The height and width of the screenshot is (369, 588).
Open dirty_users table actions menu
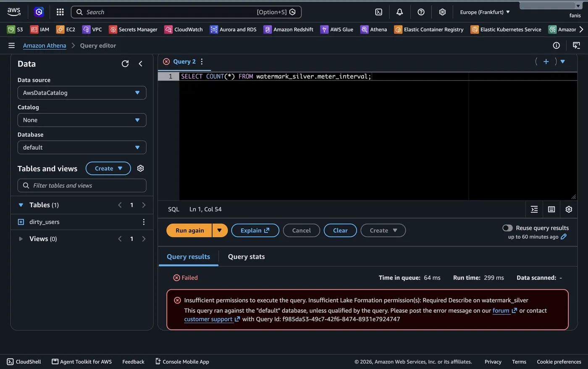144,222
